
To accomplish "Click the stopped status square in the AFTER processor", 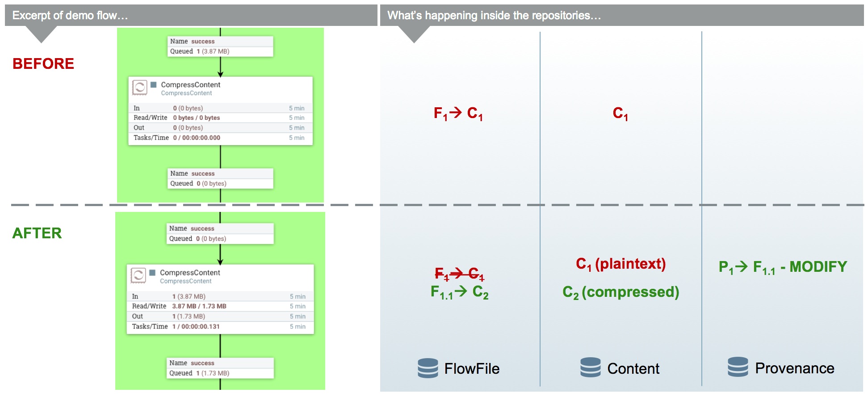I will pos(152,272).
